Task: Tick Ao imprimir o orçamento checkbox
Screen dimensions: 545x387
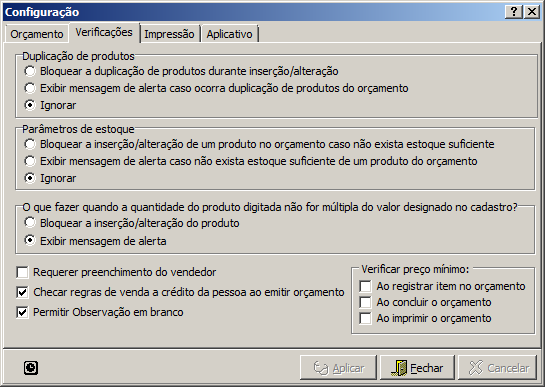Action: [x=366, y=319]
